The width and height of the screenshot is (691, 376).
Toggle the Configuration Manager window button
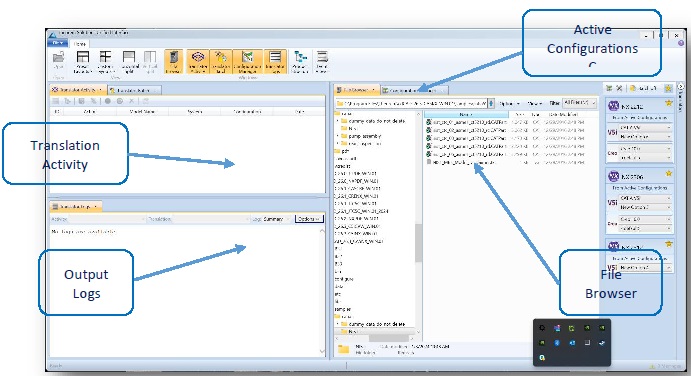click(x=248, y=62)
